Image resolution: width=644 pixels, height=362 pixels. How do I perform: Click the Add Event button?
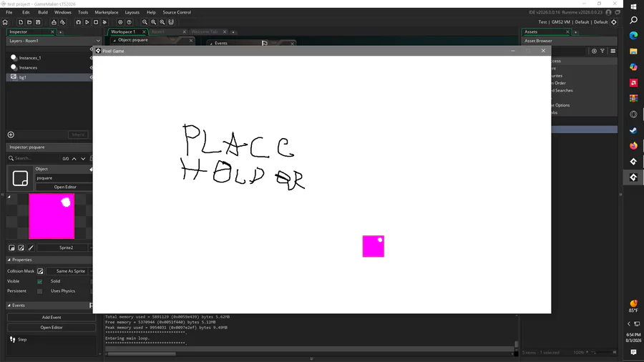click(x=52, y=317)
